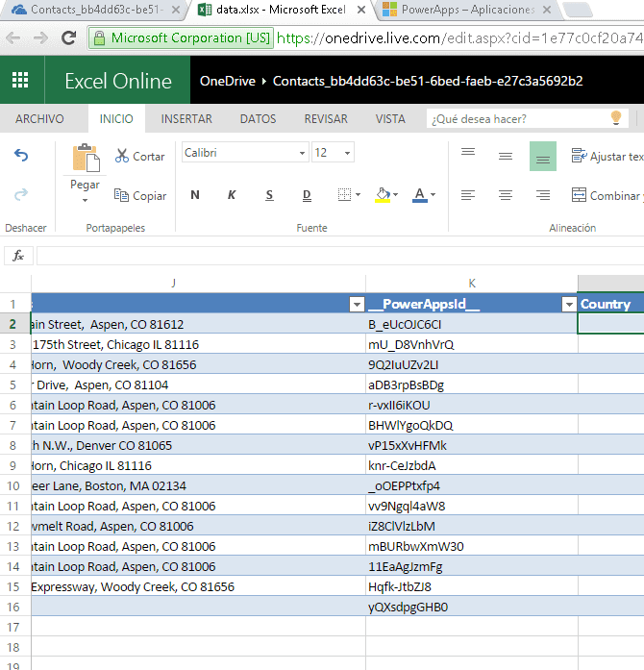Click the Combinar merge cells icon
Screen dimensions: 644x670
(579, 195)
